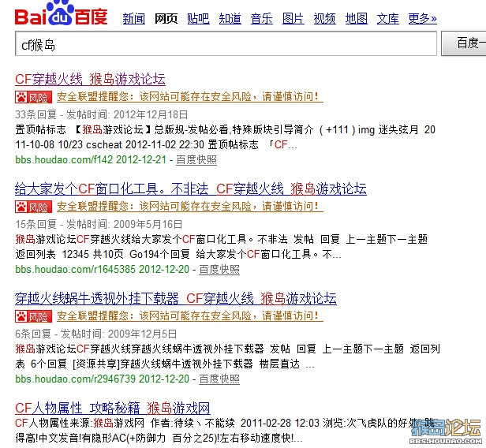Open 百度快照 for bbs.houdao.com/r1645385
The height and width of the screenshot is (448, 486).
click(x=219, y=270)
